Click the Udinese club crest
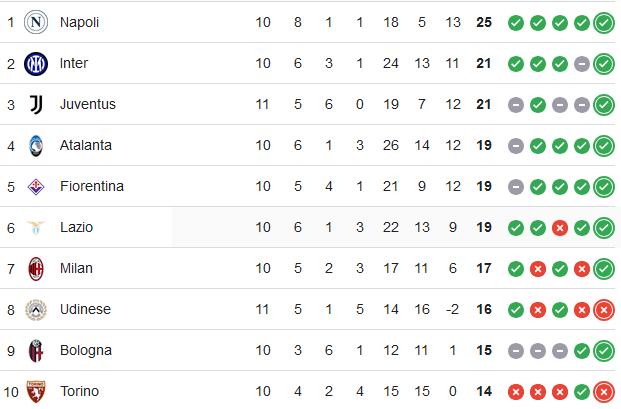 tap(36, 310)
